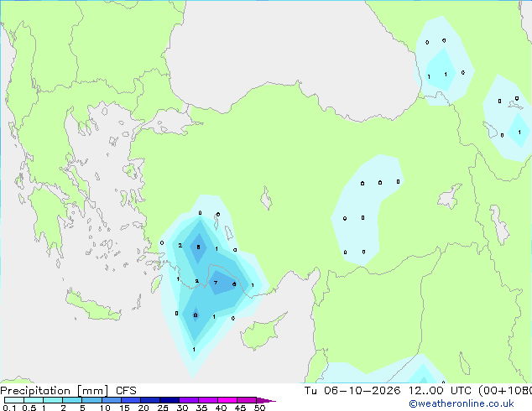Pick the legend swatch between 20 and 25
532x411 pixels.
[x=149, y=400]
